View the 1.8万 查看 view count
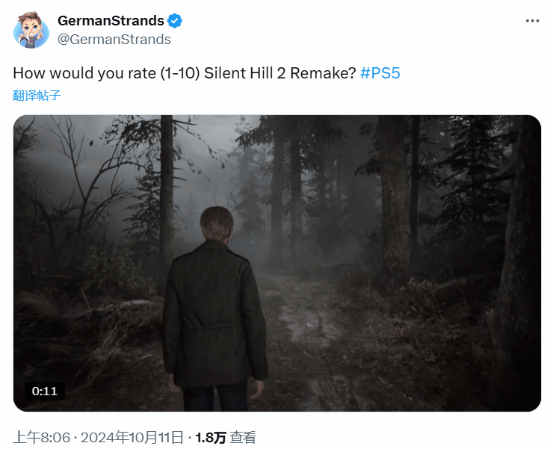This screenshot has height=449, width=550. (x=226, y=437)
